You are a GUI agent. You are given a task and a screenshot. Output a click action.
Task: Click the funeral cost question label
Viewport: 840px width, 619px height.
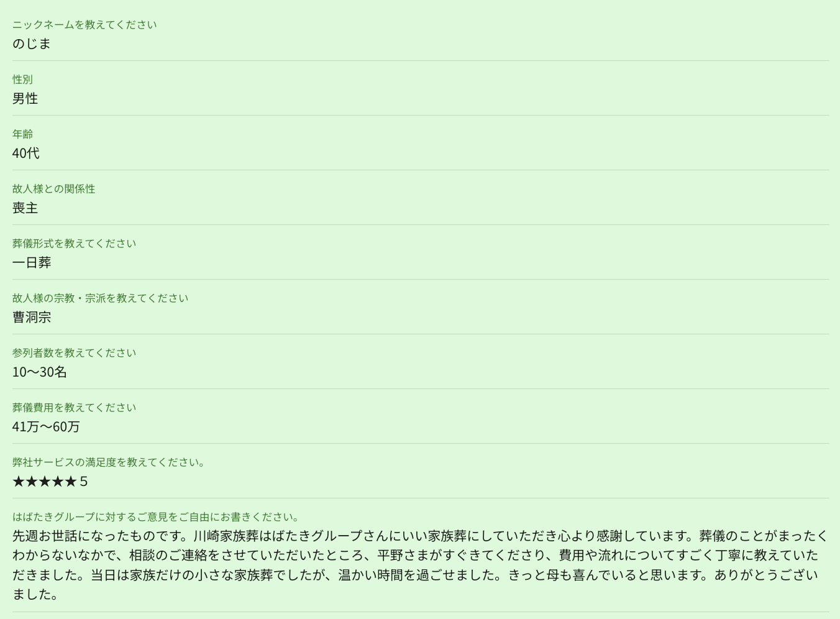[x=74, y=408]
